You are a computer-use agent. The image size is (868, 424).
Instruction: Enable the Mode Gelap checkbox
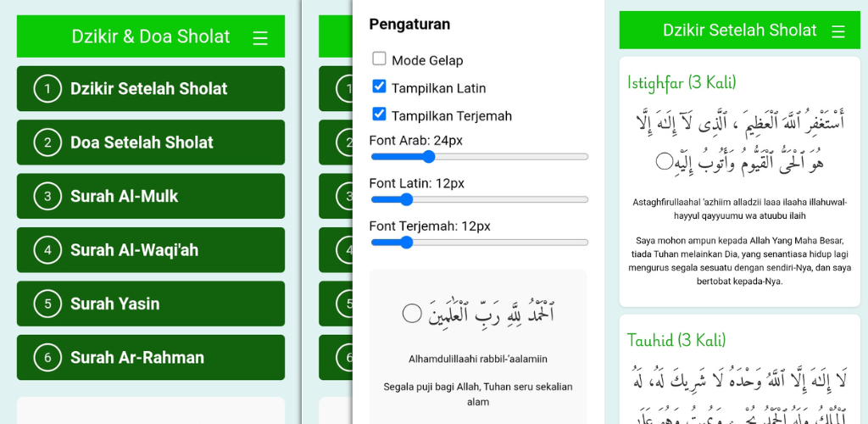tap(379, 59)
